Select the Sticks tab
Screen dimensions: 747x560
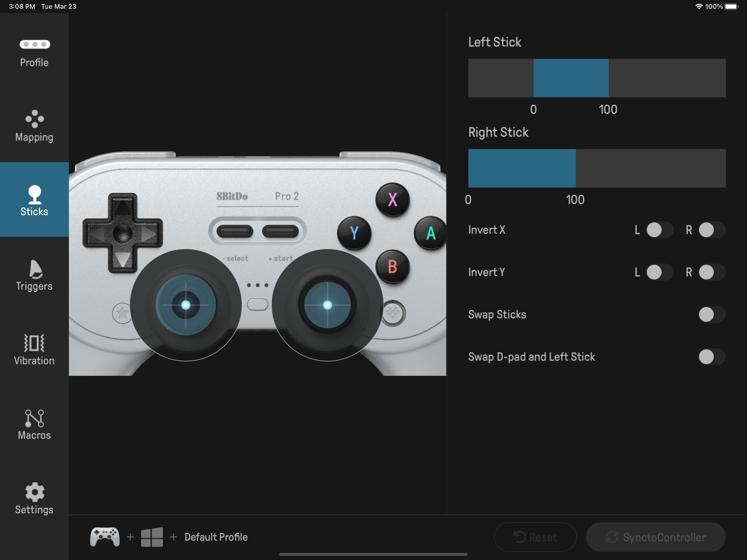click(x=34, y=200)
